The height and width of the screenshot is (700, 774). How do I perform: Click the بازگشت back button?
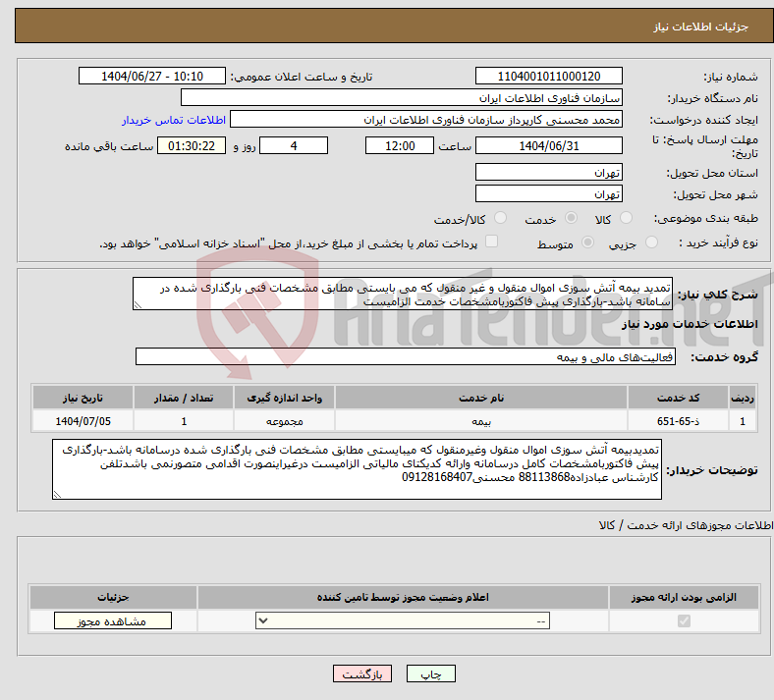pos(362,673)
